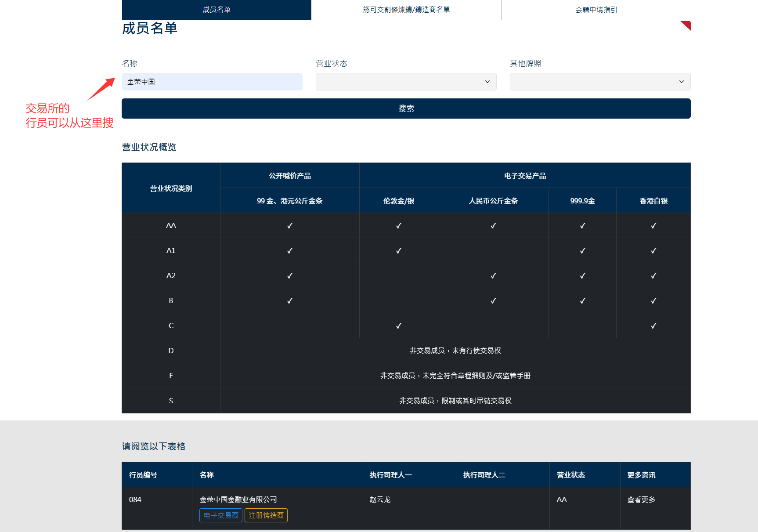Image resolution: width=758 pixels, height=532 pixels.
Task: Expand the 营业状态 dropdown
Action: click(406, 82)
